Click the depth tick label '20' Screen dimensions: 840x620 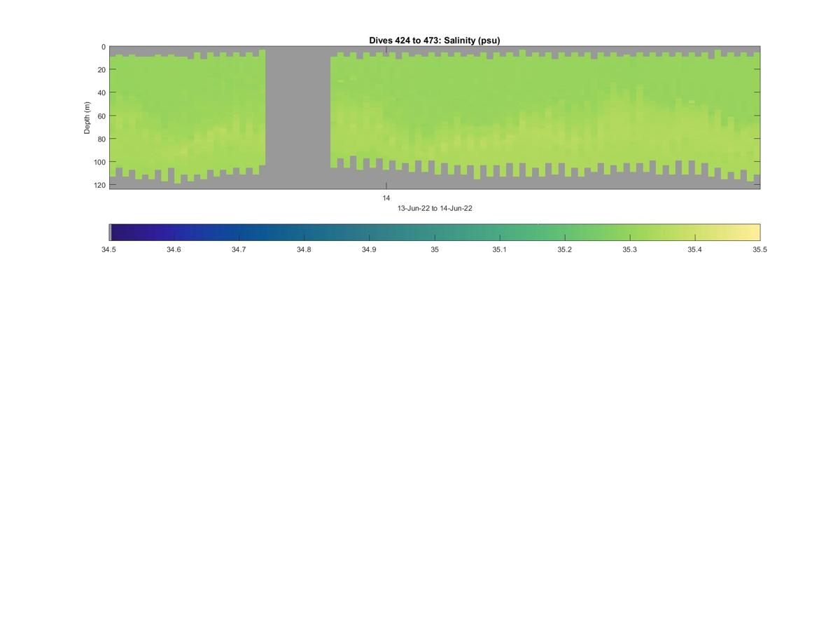point(101,69)
